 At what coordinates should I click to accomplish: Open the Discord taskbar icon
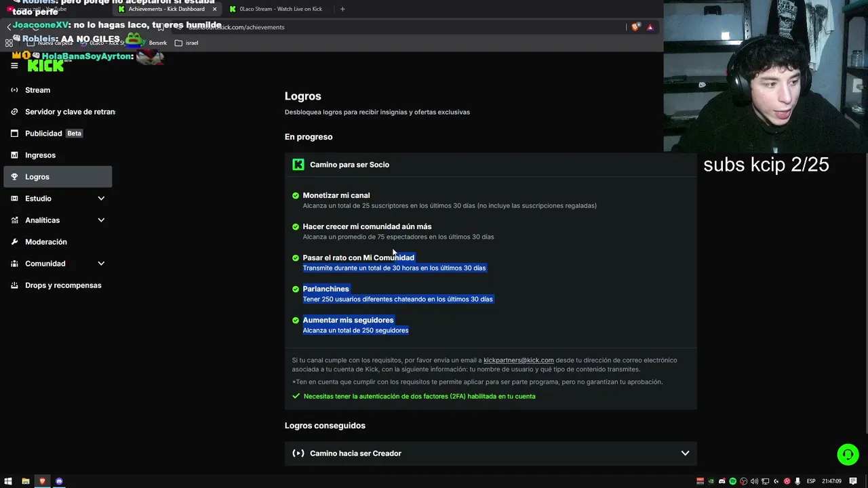[x=59, y=481]
